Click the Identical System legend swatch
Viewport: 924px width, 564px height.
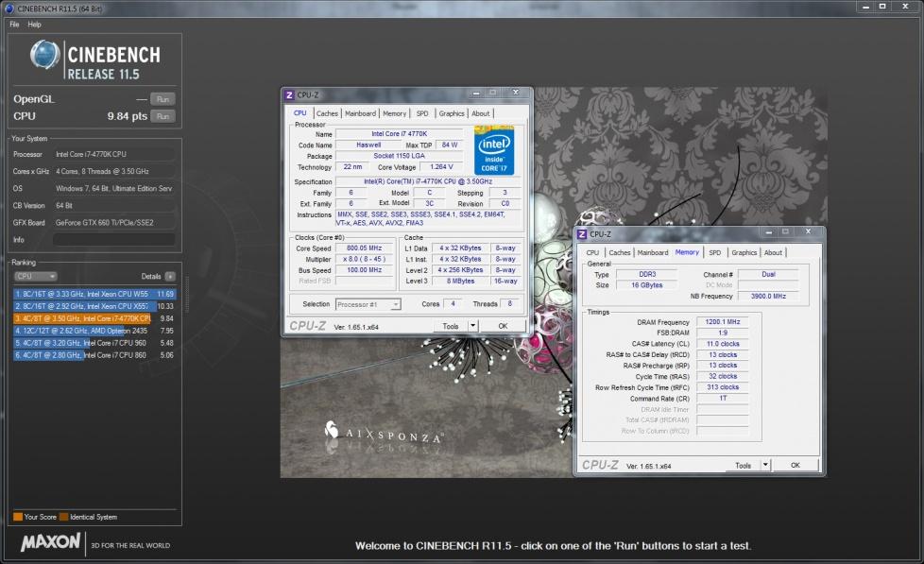click(63, 517)
